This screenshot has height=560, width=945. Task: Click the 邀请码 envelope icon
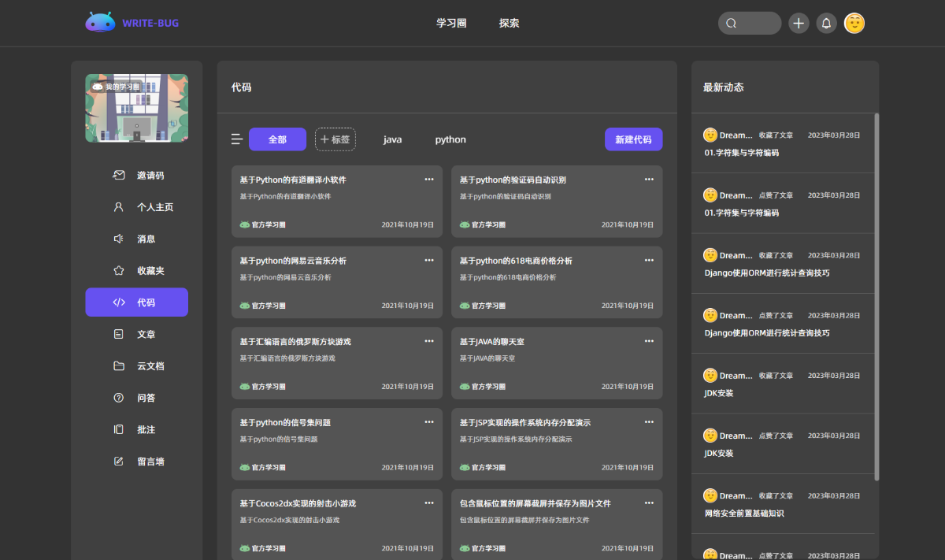[x=119, y=175]
